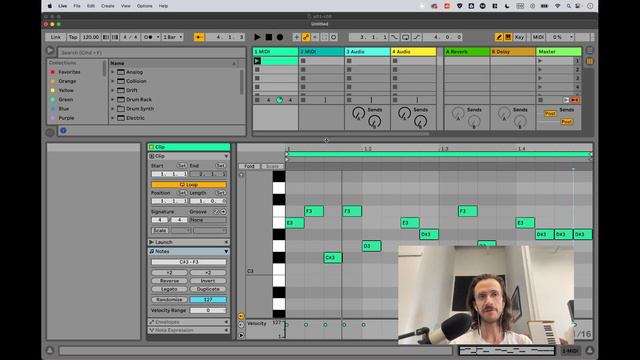Image resolution: width=640 pixels, height=360 pixels.
Task: Click Stop All Clips button on Master
Action: [x=540, y=100]
